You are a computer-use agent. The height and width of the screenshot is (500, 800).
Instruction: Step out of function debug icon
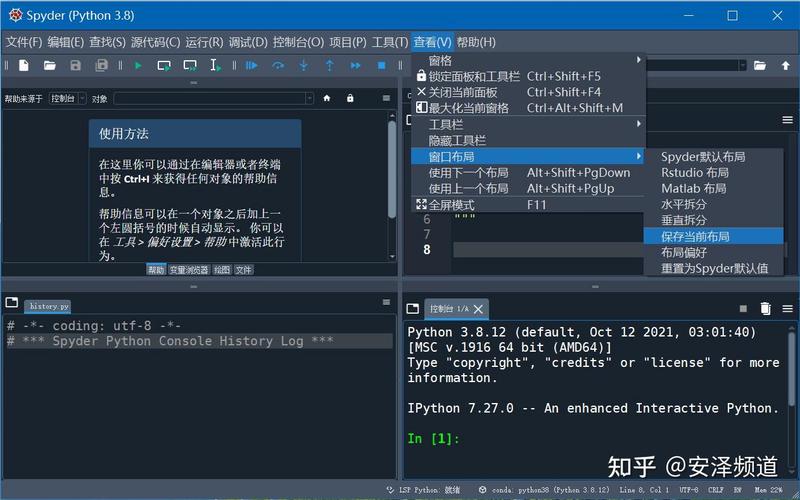pyautogui.click(x=330, y=65)
